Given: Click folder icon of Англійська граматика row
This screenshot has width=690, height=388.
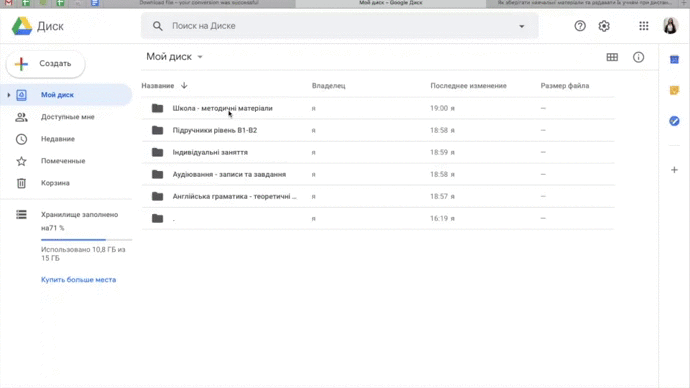Looking at the screenshot, I should click(158, 196).
